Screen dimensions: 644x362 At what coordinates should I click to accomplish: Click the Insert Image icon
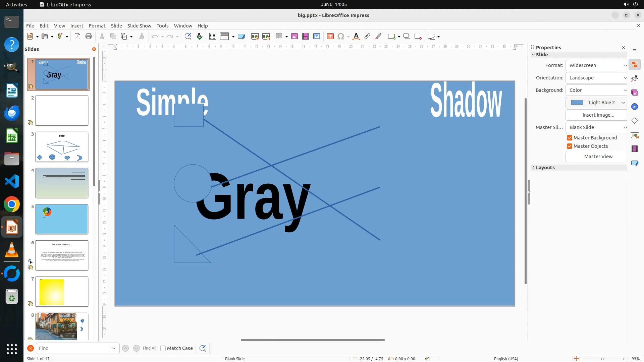(294, 37)
